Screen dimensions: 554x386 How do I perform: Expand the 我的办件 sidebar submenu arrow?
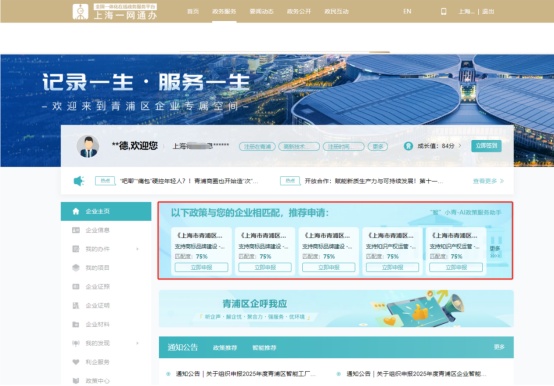137,249
